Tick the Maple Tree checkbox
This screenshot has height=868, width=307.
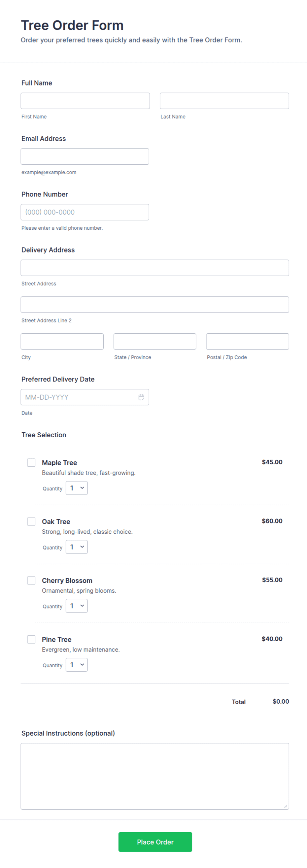[31, 463]
